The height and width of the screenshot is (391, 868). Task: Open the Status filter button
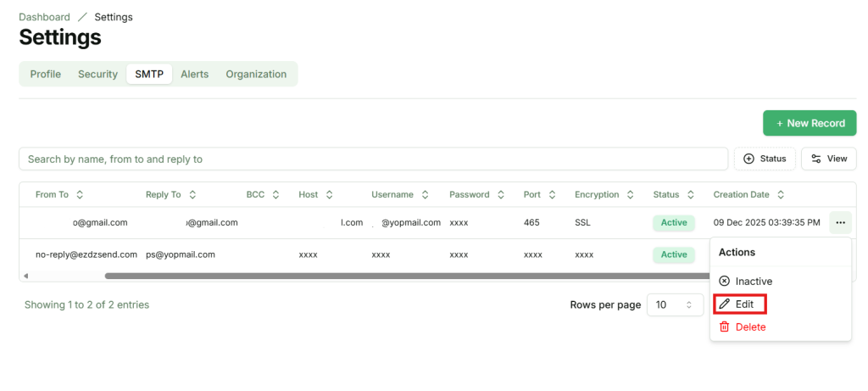tap(764, 159)
